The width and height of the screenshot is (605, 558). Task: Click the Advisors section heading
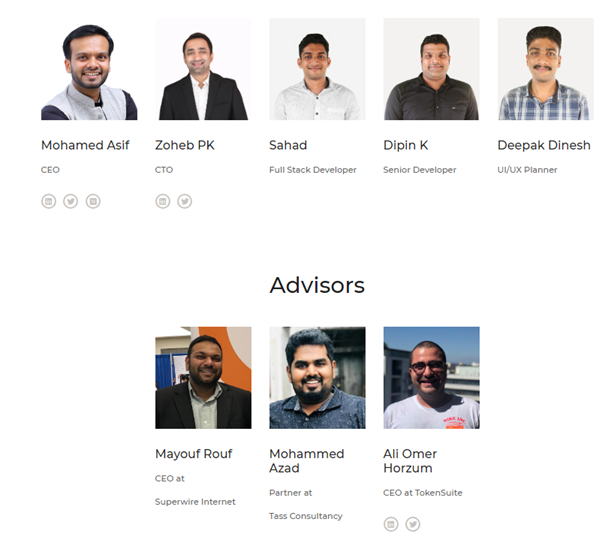pos(317,286)
